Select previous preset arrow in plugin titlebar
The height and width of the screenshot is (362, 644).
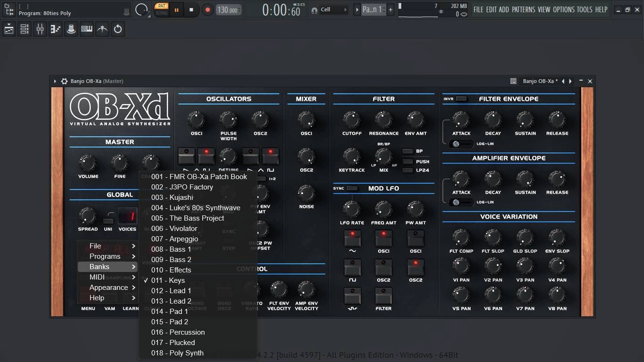pyautogui.click(x=563, y=81)
